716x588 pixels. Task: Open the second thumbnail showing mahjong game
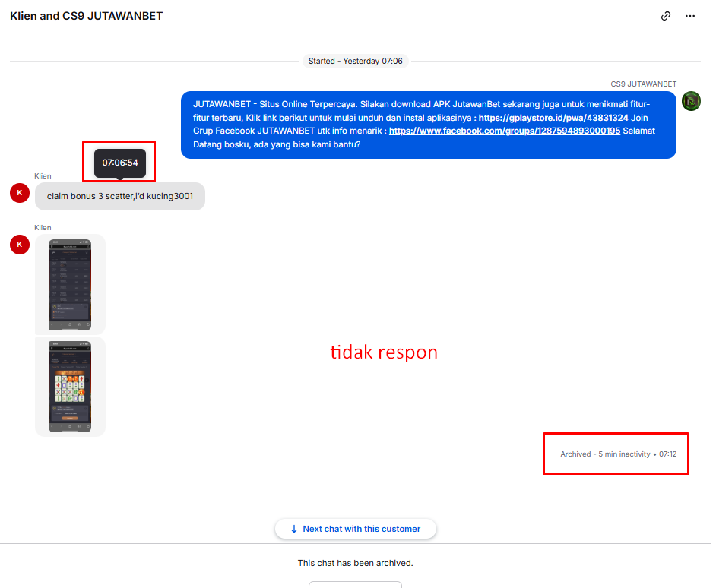point(70,387)
